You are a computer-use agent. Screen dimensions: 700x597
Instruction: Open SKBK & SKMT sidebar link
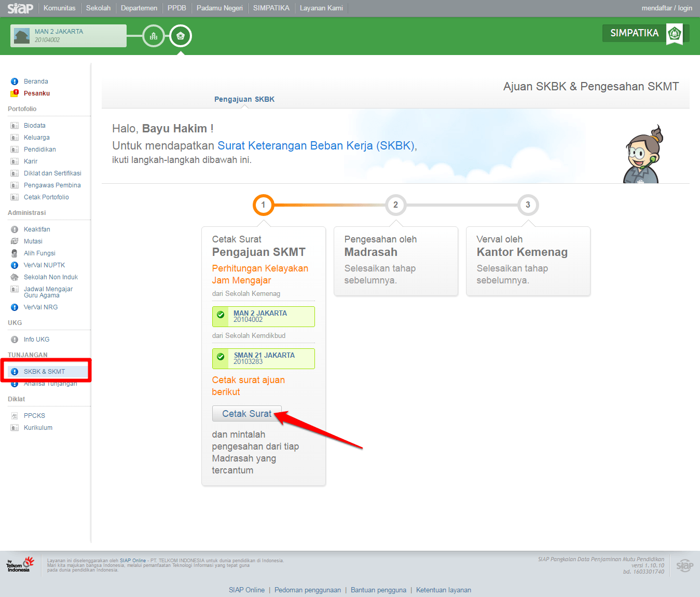(x=44, y=372)
